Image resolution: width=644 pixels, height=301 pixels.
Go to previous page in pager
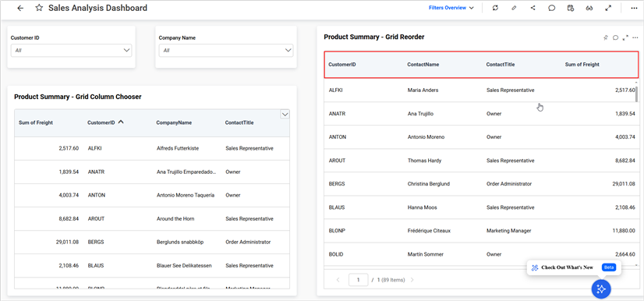pos(338,280)
